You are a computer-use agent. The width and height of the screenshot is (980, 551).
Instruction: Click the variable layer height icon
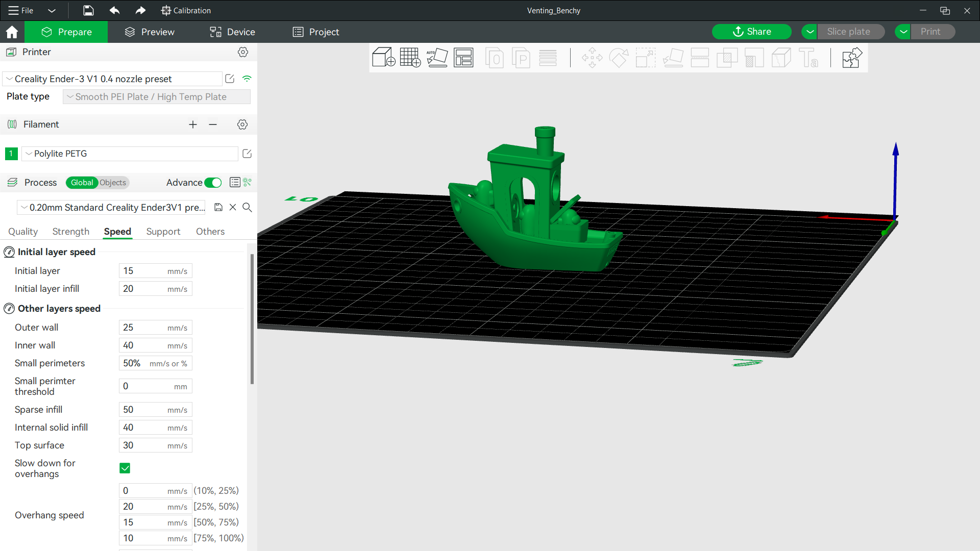click(548, 58)
